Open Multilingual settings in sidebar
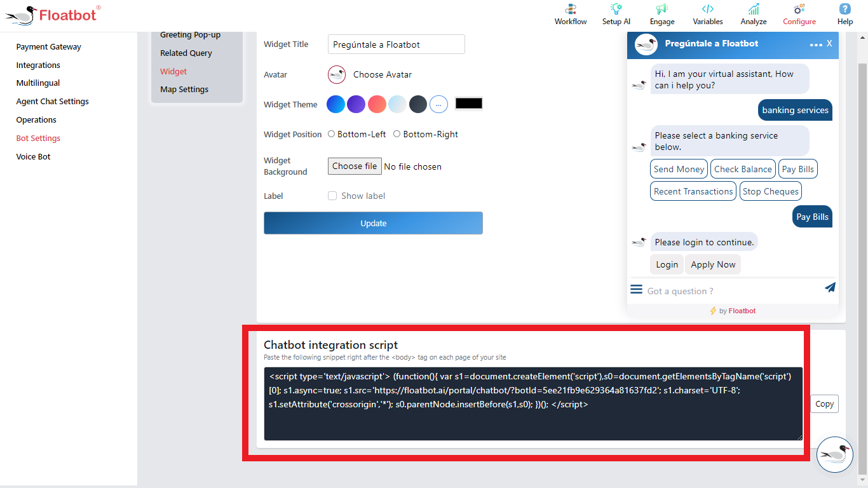This screenshot has width=868, height=488. click(x=38, y=83)
